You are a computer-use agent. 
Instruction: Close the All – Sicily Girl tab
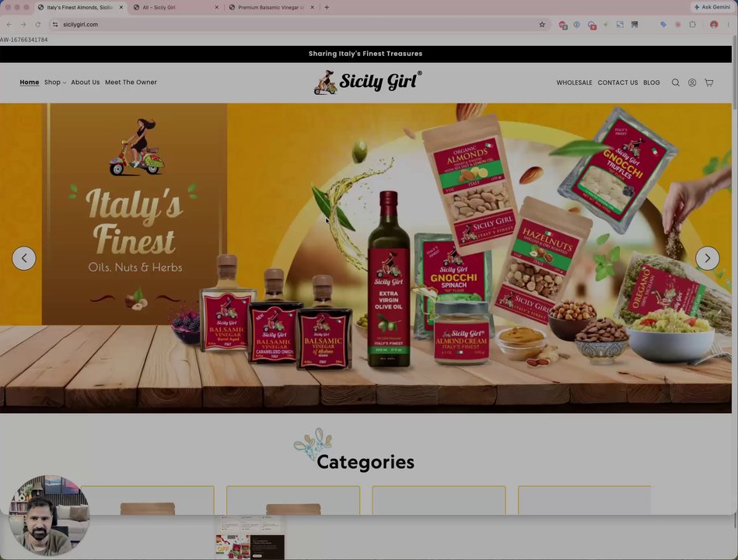coord(216,8)
